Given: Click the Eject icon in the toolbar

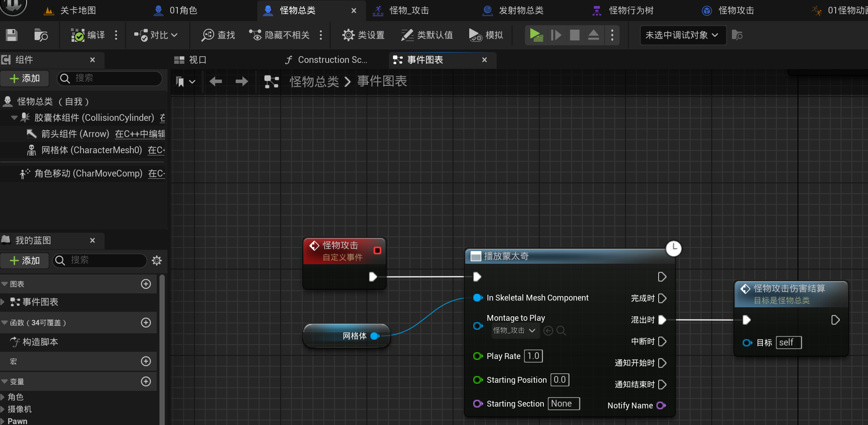Looking at the screenshot, I should [x=593, y=35].
